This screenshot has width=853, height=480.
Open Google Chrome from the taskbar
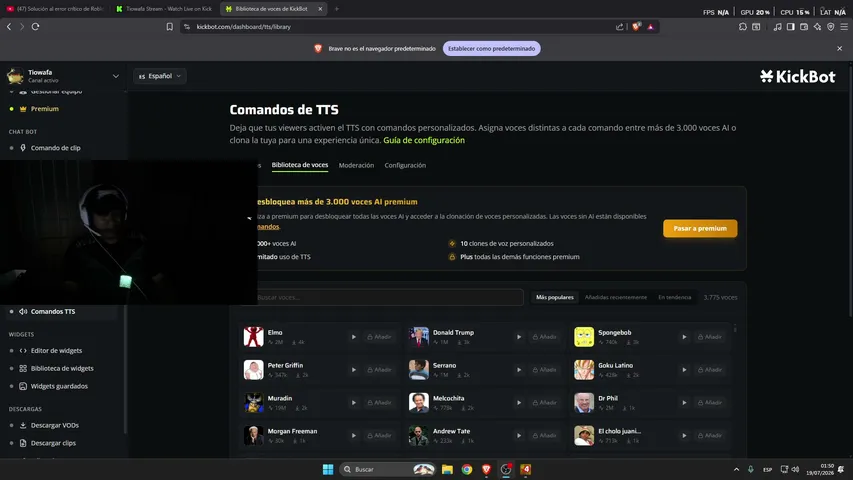point(467,469)
